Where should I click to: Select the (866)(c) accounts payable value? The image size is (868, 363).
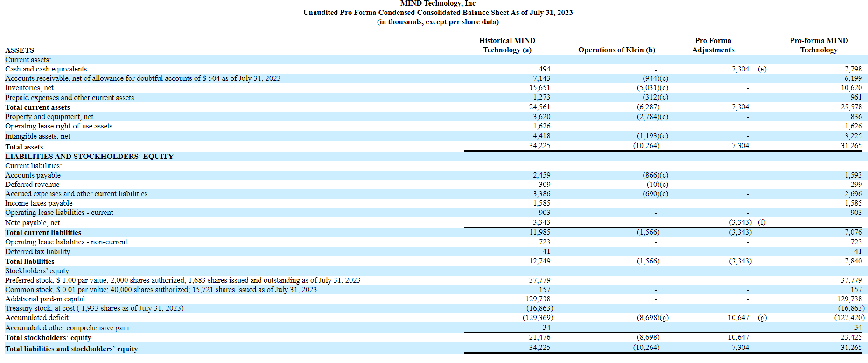click(655, 175)
